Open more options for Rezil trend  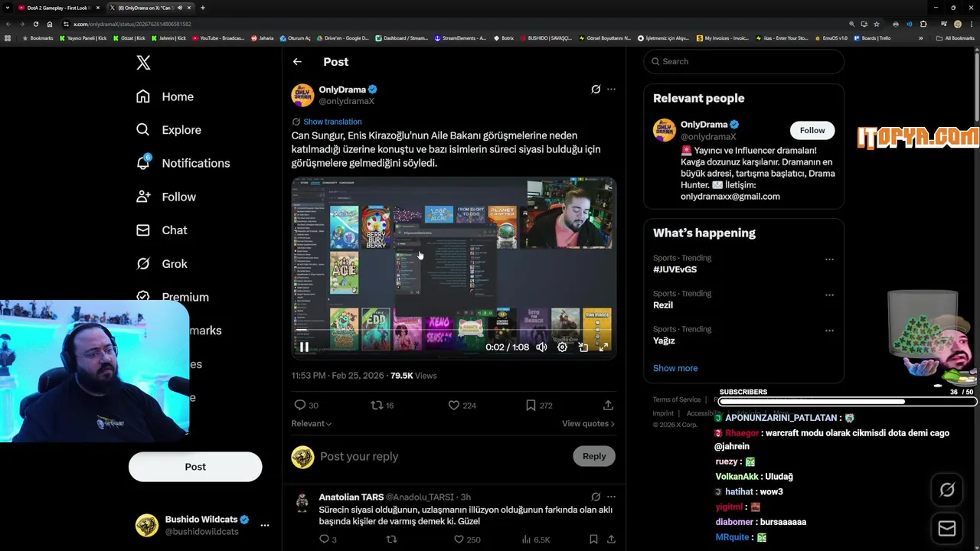[829, 295]
